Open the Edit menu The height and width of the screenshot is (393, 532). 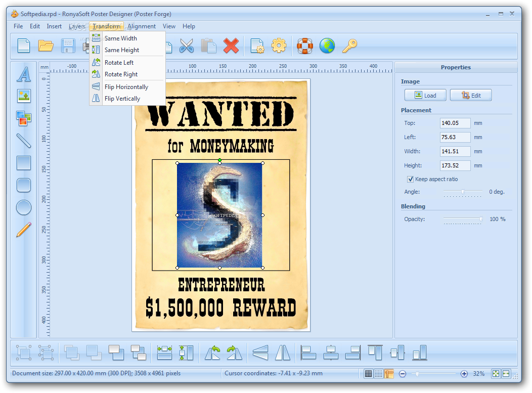pos(35,26)
